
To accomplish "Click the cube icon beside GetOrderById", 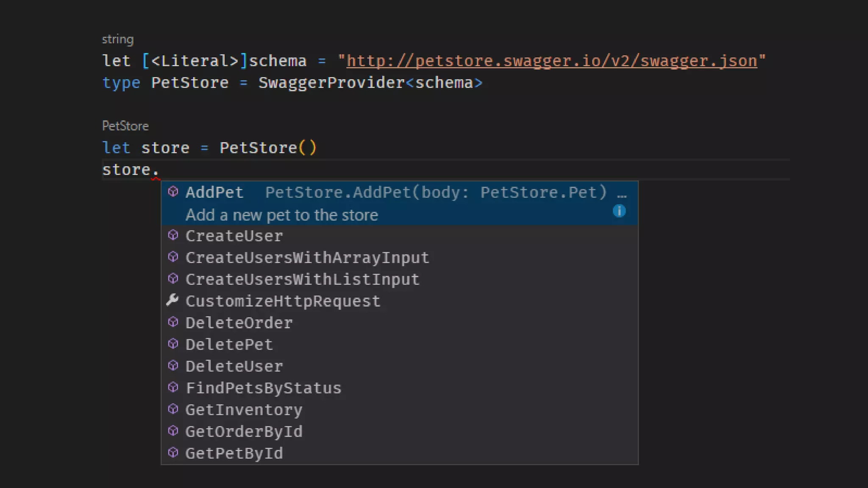I will tap(173, 431).
